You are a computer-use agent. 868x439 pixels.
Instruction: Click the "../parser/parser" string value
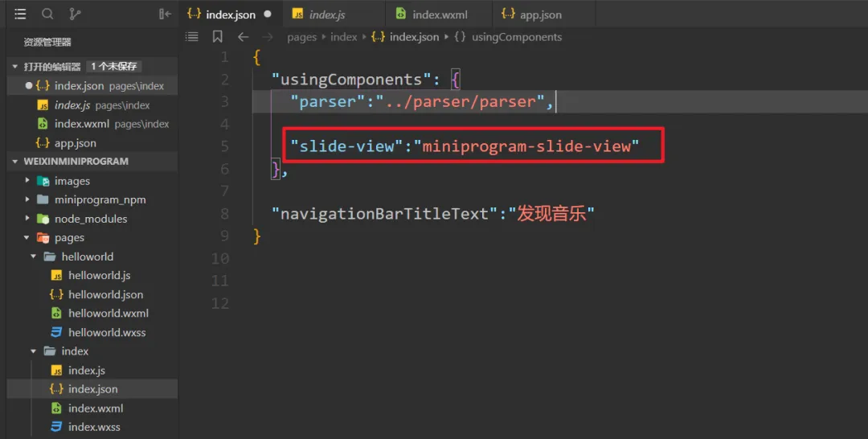[461, 101]
